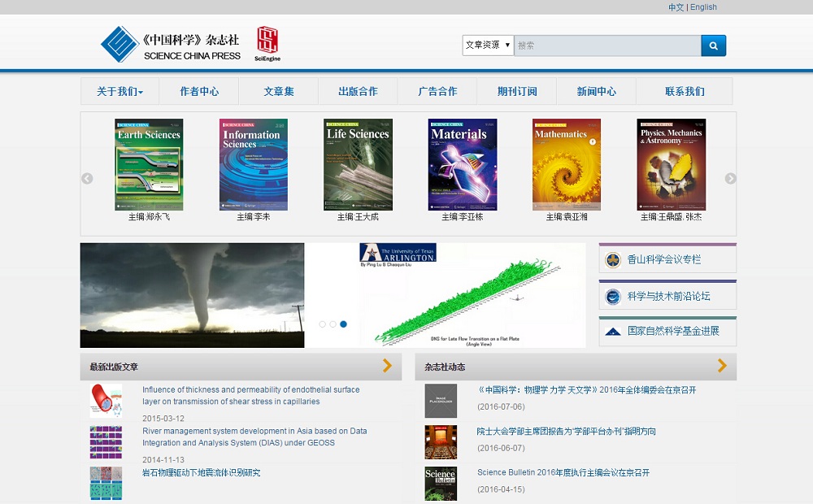Screen dimensions: 813x504
Task: Click tornado banner image
Action: [x=193, y=296]
